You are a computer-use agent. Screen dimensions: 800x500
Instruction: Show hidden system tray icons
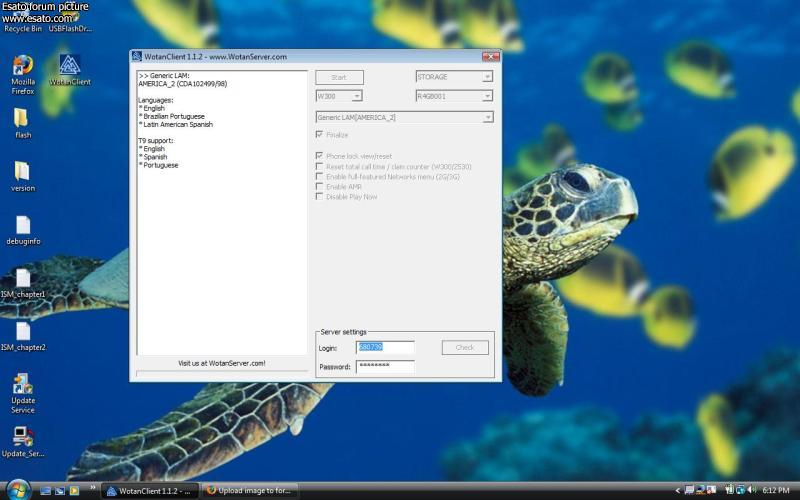[678, 491]
